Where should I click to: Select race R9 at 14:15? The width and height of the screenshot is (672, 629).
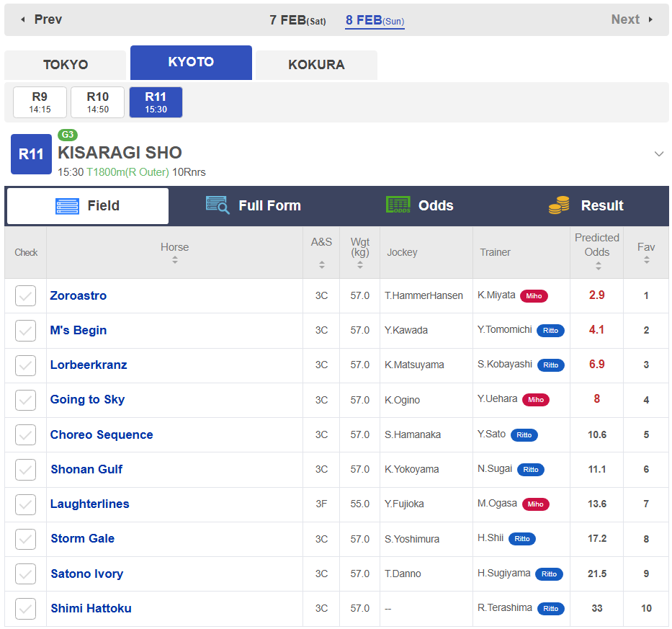coord(40,102)
